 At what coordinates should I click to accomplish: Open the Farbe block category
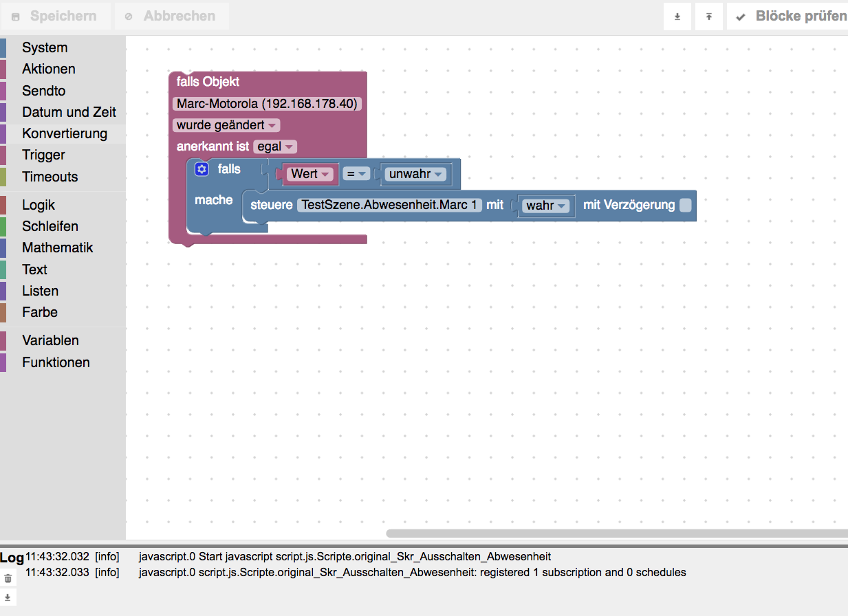click(x=63, y=312)
